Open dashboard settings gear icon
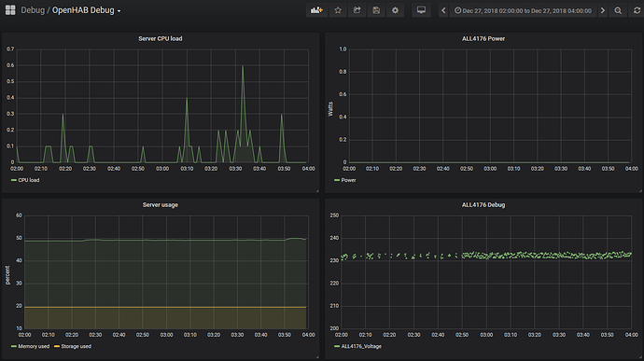 (x=395, y=10)
